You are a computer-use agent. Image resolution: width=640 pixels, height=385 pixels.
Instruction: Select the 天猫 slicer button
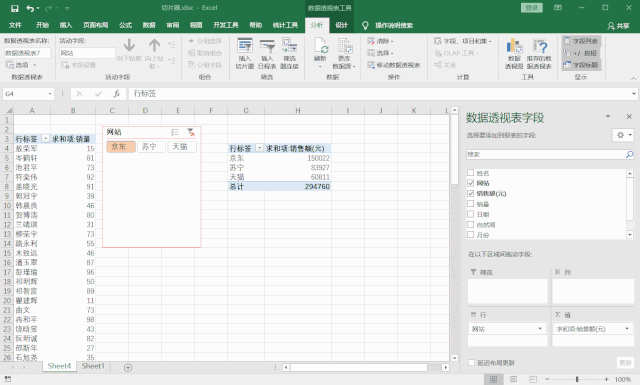[x=182, y=147]
